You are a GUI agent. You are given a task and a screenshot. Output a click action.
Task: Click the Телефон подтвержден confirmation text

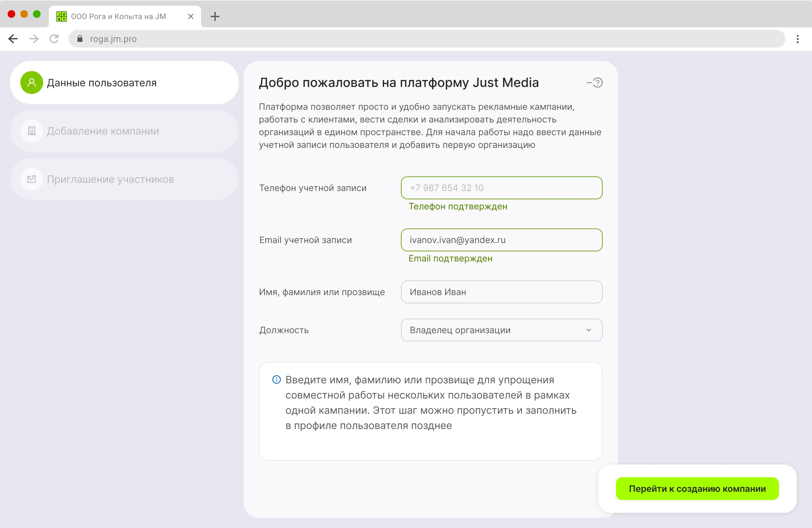click(x=458, y=206)
